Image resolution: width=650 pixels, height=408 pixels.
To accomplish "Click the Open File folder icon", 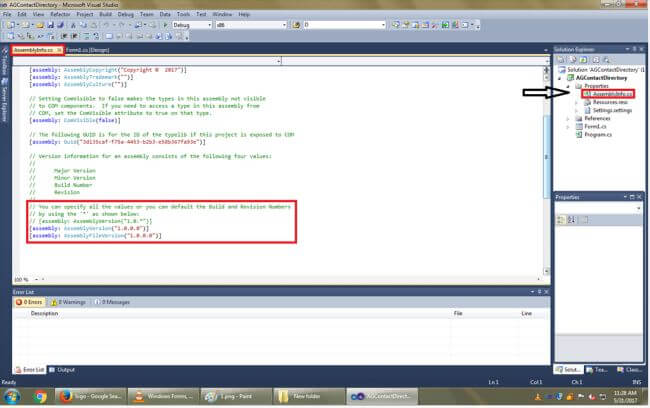I will (x=39, y=25).
